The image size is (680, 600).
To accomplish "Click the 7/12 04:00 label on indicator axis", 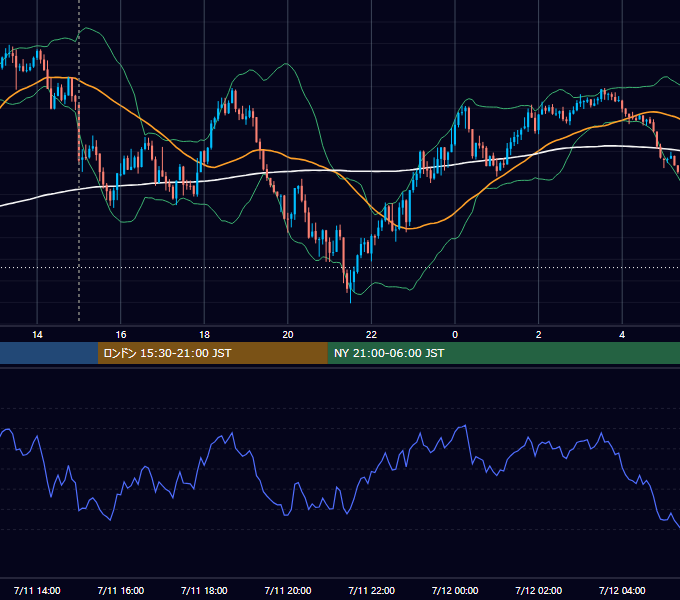I will coord(622,590).
